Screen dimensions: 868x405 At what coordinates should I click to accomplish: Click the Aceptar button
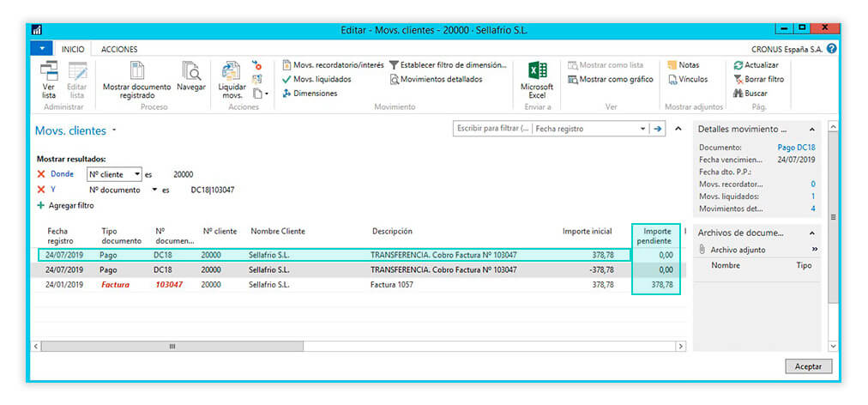click(808, 366)
